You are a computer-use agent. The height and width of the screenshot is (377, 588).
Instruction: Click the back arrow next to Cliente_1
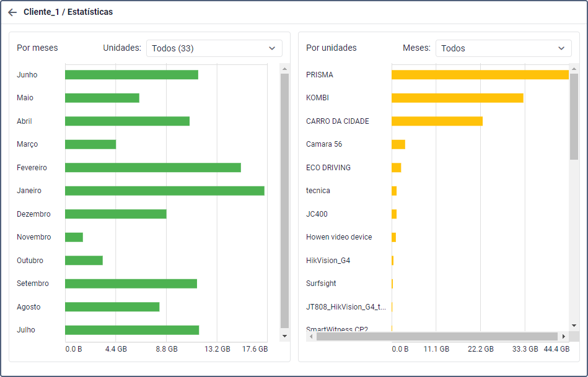pos(12,12)
